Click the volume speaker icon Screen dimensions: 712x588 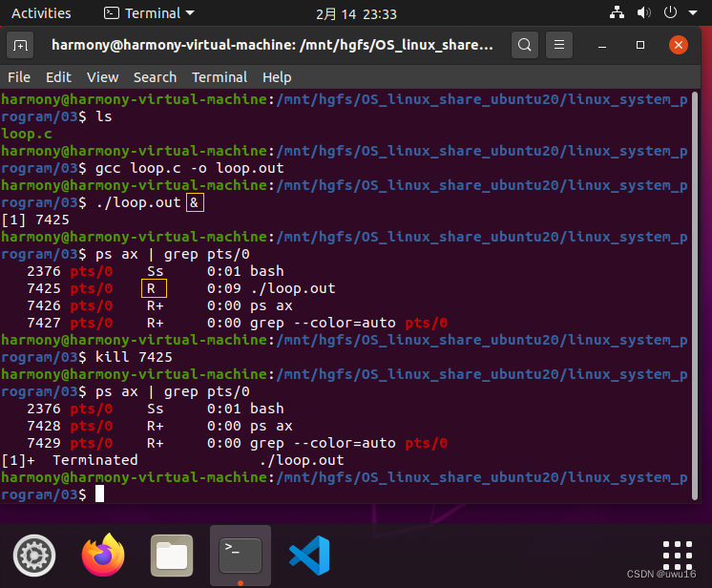[643, 12]
